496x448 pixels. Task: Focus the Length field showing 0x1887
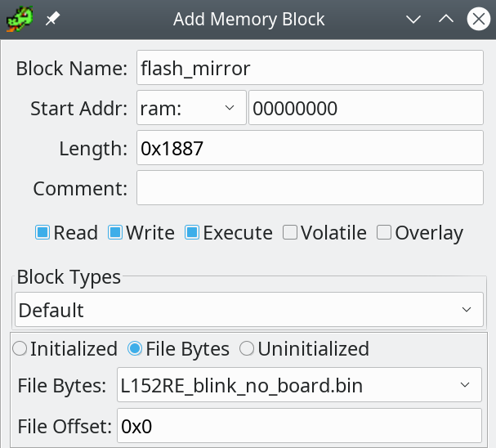310,148
